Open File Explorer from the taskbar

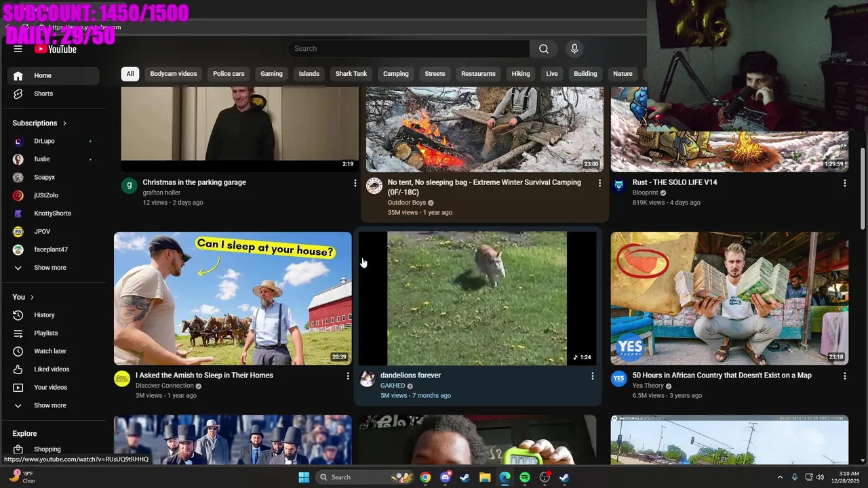pos(485,477)
